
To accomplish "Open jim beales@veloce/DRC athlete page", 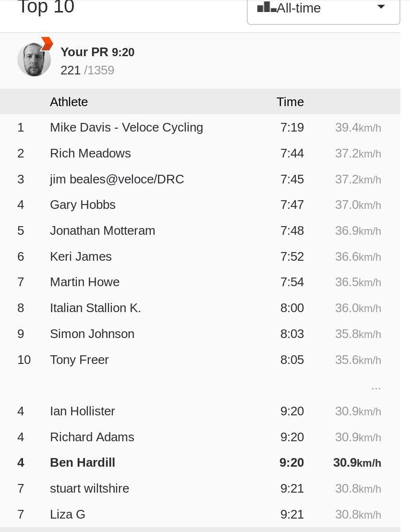I will click(117, 179).
